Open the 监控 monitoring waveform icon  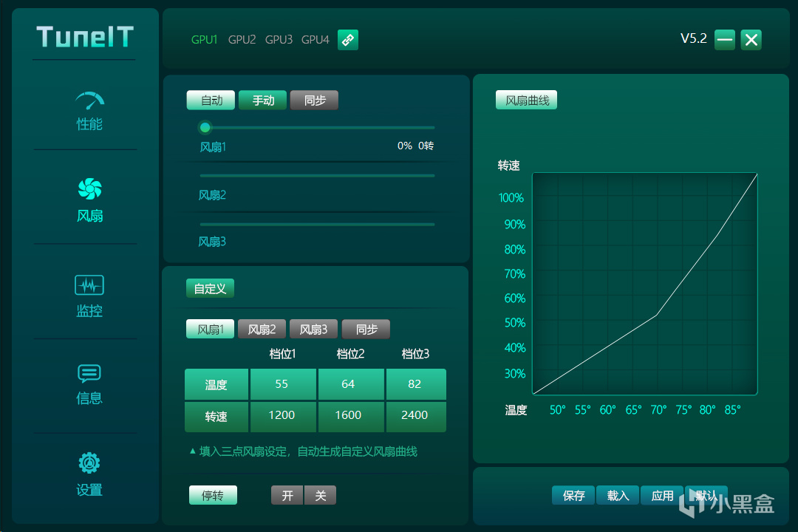[x=89, y=285]
